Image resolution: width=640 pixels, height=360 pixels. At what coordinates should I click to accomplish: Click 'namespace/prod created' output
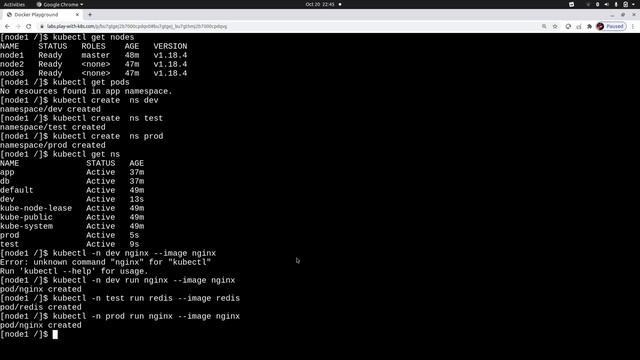tap(53, 145)
